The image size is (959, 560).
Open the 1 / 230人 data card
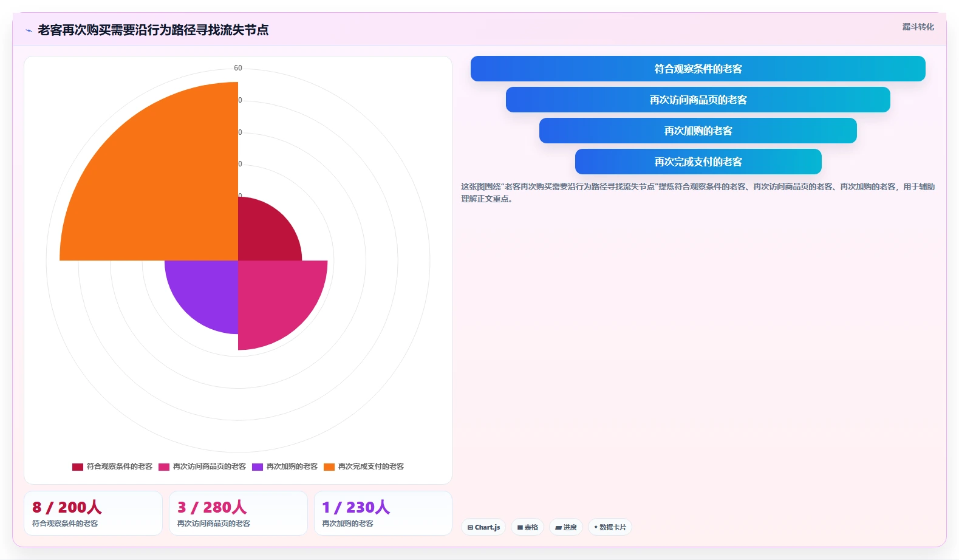[x=383, y=513]
